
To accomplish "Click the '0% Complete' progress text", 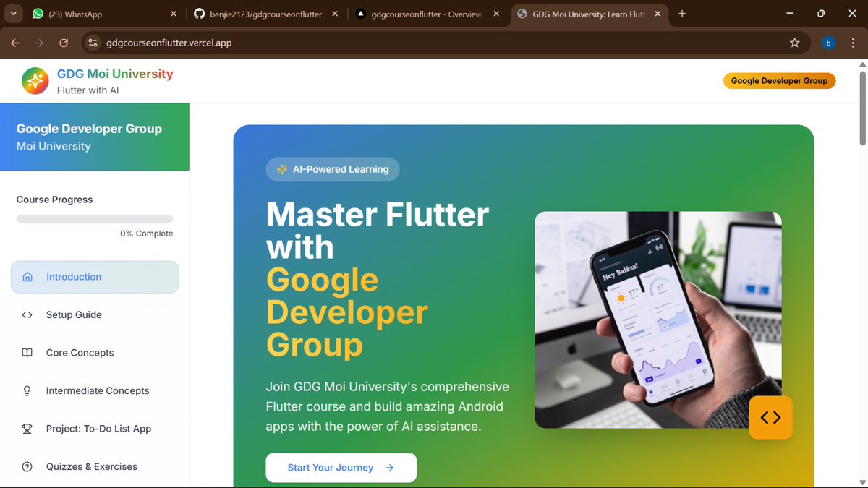I will point(147,234).
